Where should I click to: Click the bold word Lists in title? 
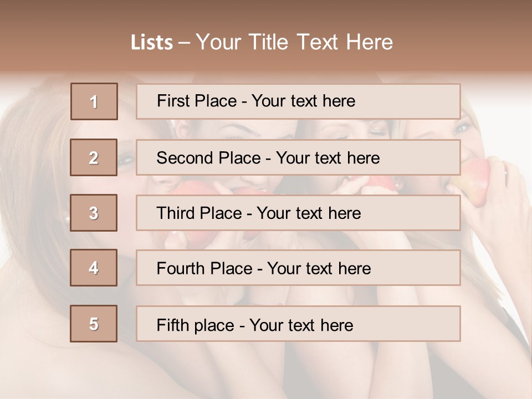pos(151,43)
